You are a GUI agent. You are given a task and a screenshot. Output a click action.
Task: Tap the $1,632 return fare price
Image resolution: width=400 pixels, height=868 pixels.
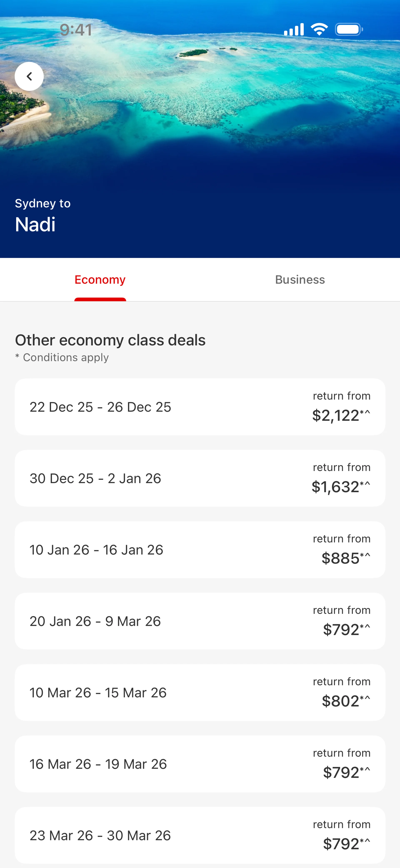pos(341,487)
